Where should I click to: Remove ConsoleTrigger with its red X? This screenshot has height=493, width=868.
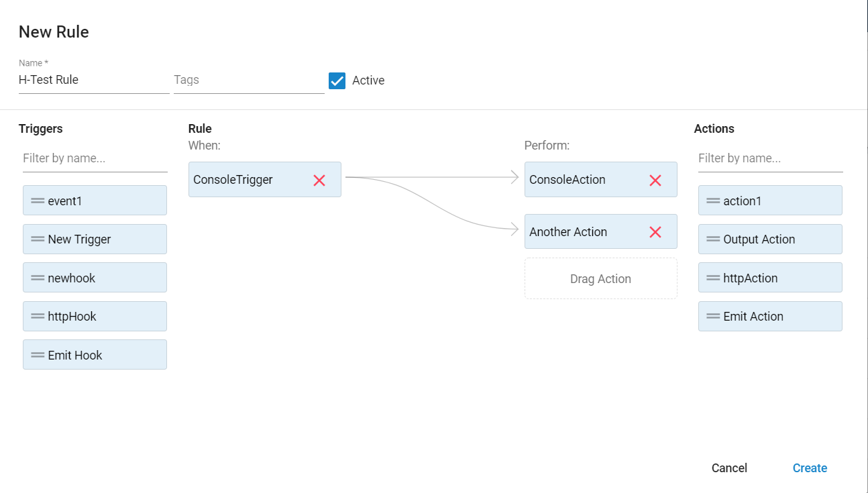point(319,180)
